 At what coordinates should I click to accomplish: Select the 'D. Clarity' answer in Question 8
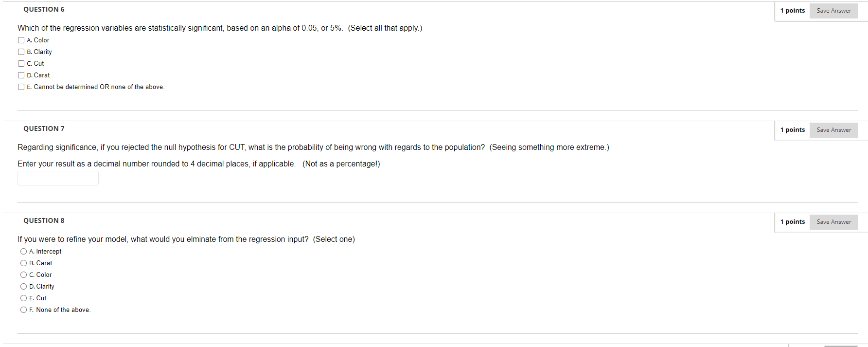23,286
